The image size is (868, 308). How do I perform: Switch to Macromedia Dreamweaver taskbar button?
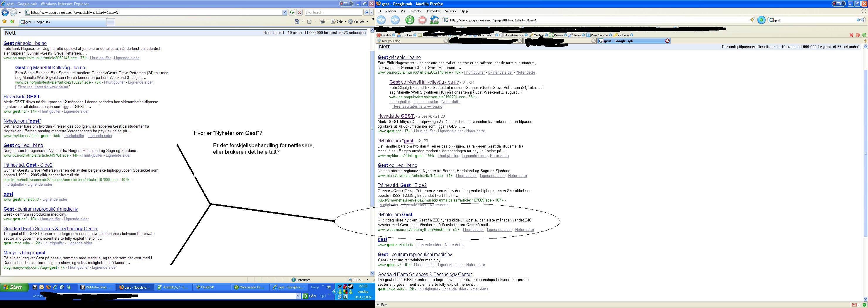(x=250, y=287)
